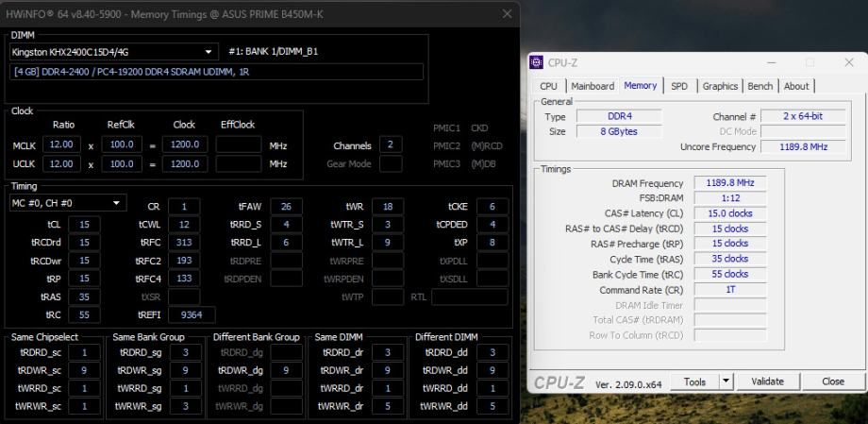Click the MCLK RefClk 100.0 field
868x424 pixels.
(122, 145)
